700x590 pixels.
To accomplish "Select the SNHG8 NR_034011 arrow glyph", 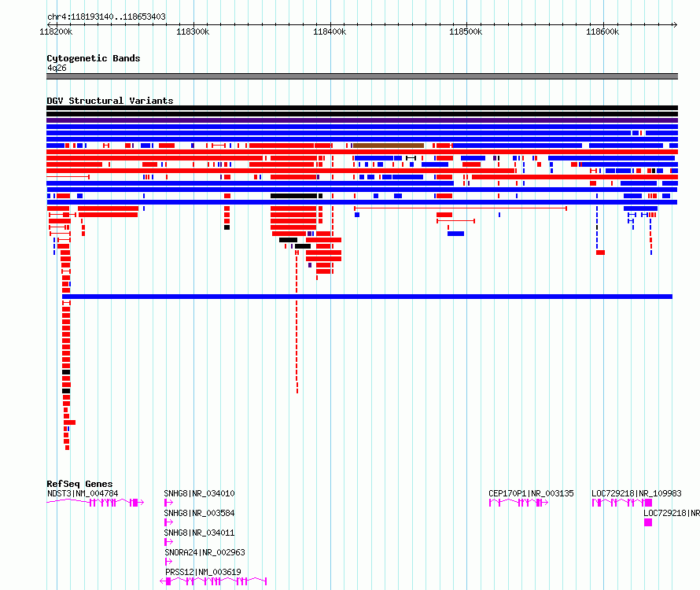I will tap(168, 542).
